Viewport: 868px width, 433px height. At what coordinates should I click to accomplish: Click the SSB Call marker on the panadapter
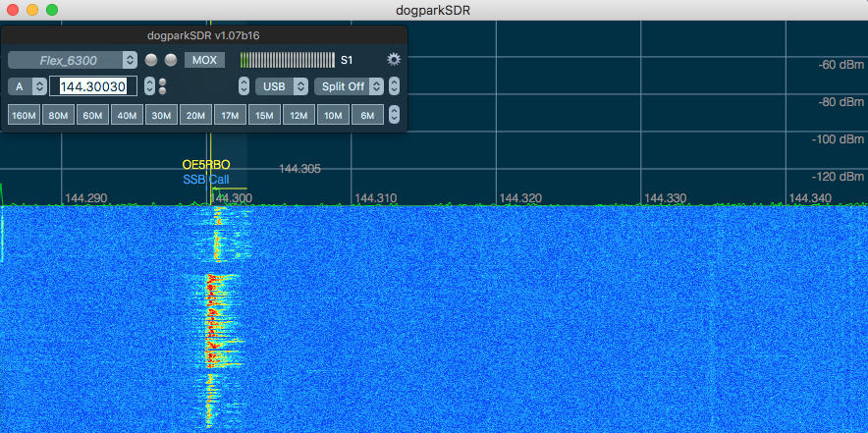coord(205,180)
